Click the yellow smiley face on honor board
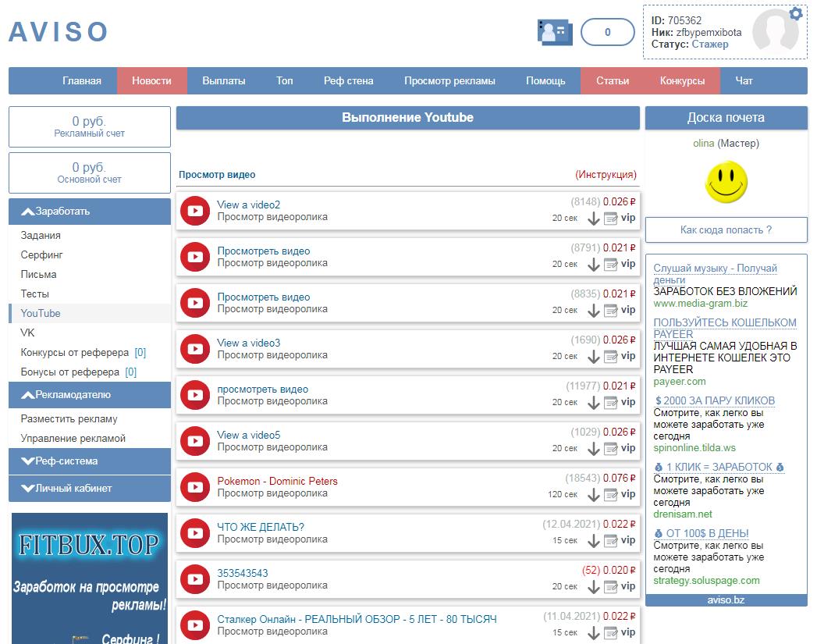The height and width of the screenshot is (644, 817). tap(726, 182)
